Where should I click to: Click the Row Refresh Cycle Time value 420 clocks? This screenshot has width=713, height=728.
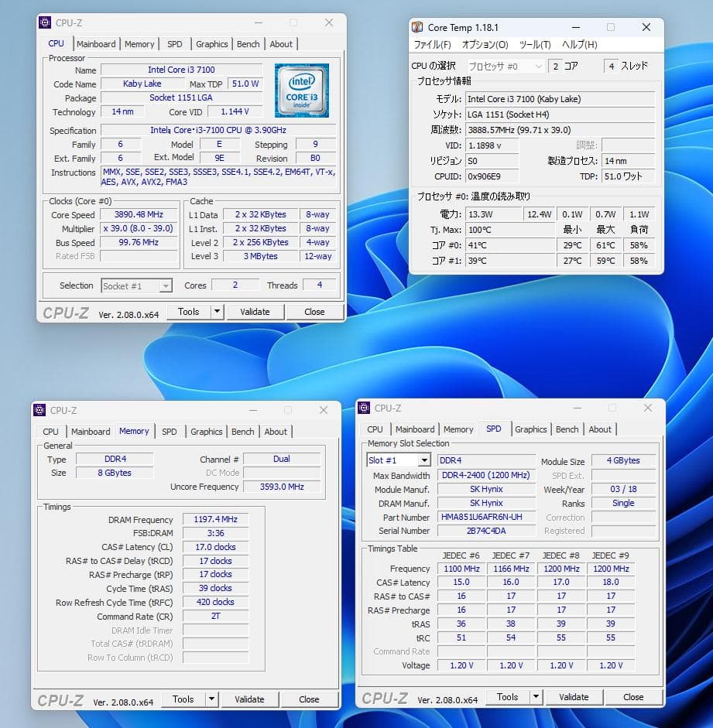215,602
